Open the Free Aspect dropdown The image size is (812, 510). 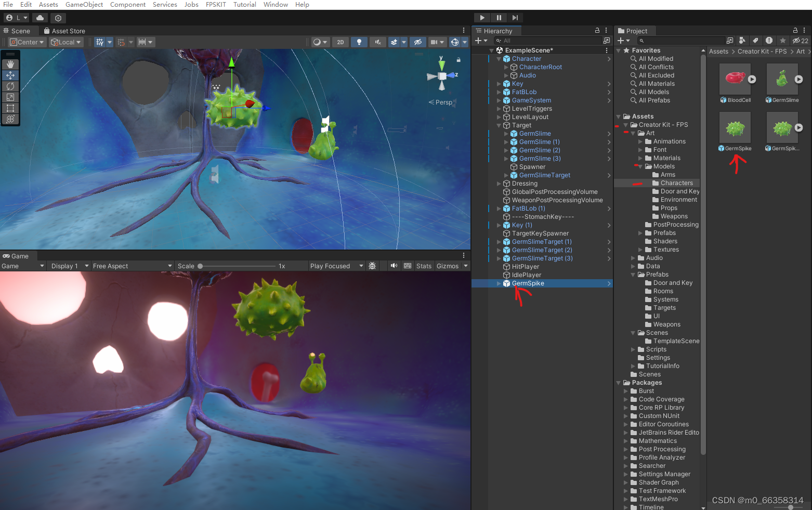pos(132,266)
